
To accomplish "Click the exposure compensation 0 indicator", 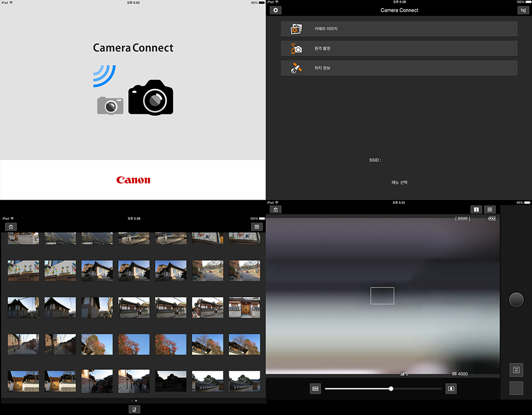I will pyautogui.click(x=404, y=373).
